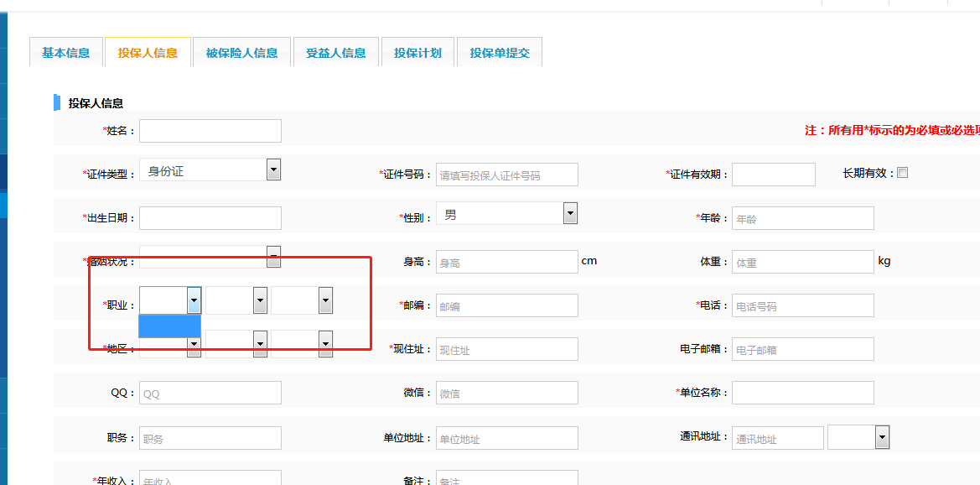Select the 投保计划 tab
The height and width of the screenshot is (485, 980).
click(417, 53)
